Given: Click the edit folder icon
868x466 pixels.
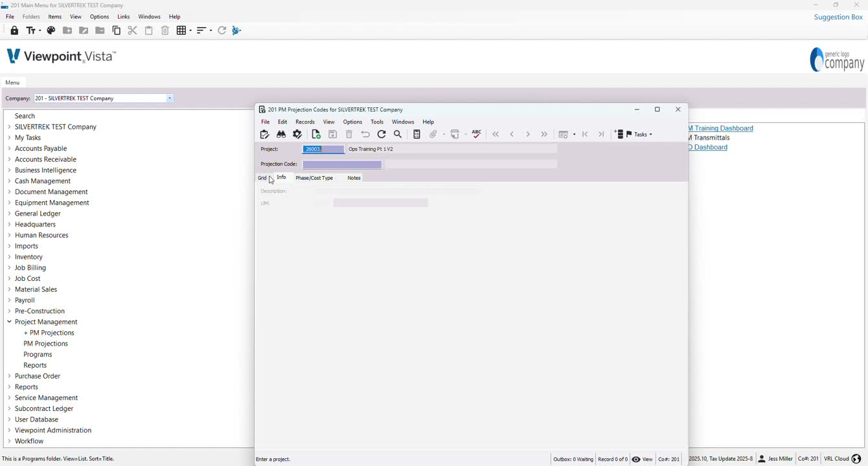Looking at the screenshot, I should [84, 30].
